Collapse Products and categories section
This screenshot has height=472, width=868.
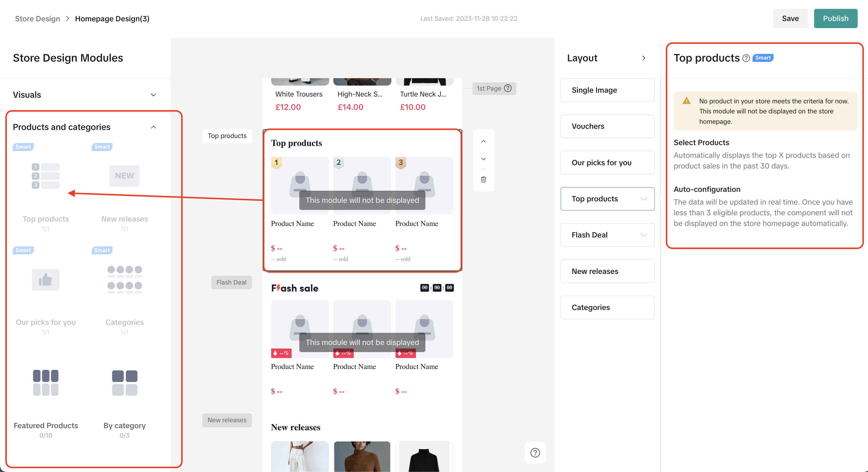pos(153,127)
